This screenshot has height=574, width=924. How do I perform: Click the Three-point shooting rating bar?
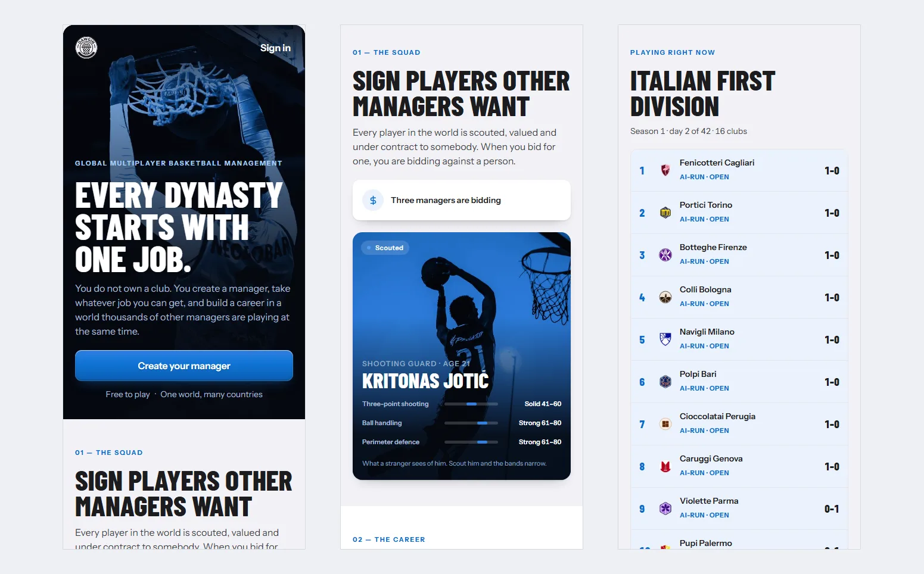tap(471, 404)
